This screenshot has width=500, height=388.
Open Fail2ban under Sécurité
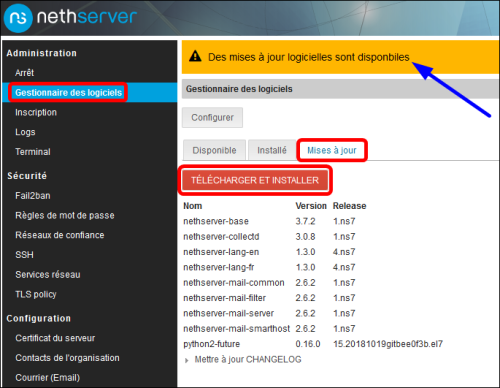pyautogui.click(x=33, y=196)
